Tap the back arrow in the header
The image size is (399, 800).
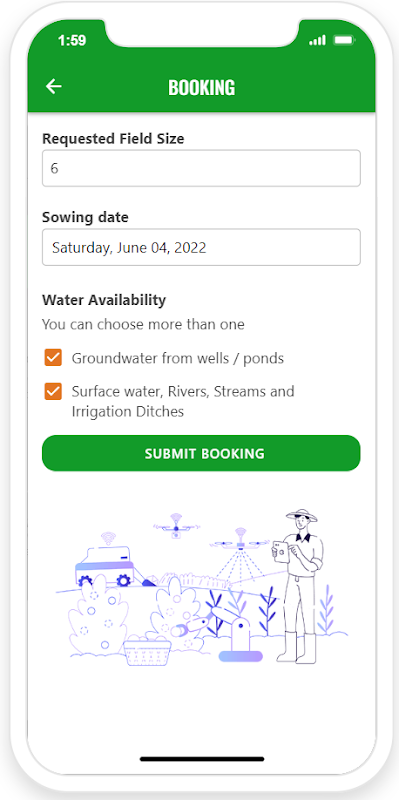click(54, 87)
